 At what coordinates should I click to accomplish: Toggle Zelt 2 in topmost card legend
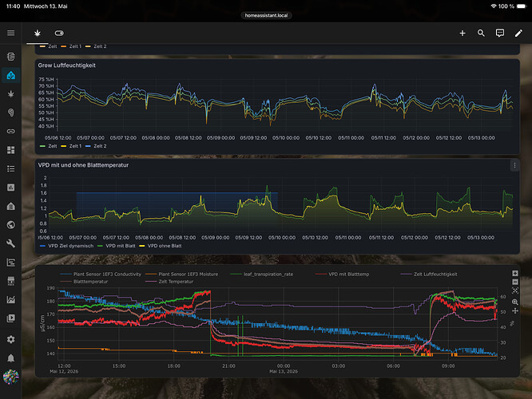[96, 46]
